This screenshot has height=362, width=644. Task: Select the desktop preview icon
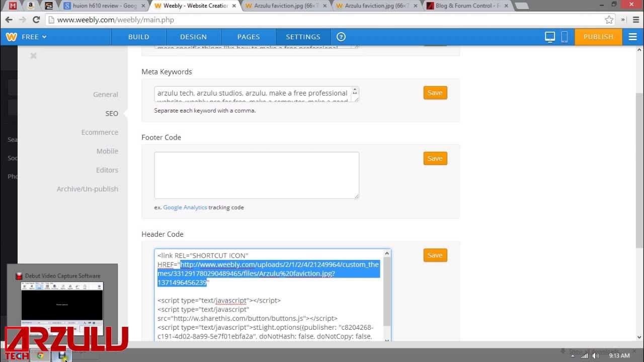point(550,36)
